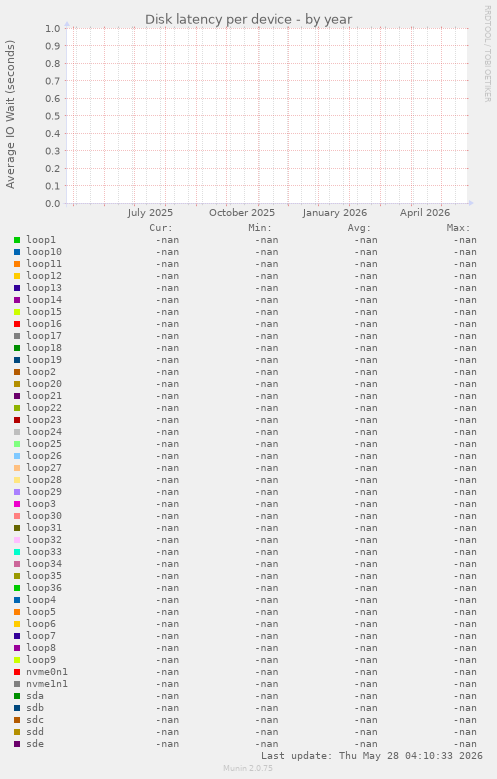Click the 'loop29' legend label
Screen dimensions: 497x779
[44, 492]
